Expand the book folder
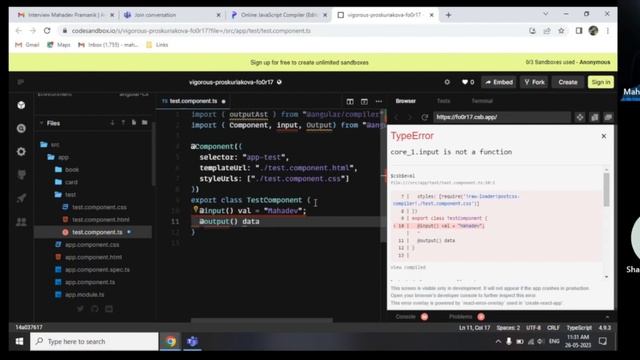This screenshot has height=360, width=640. tap(67, 169)
